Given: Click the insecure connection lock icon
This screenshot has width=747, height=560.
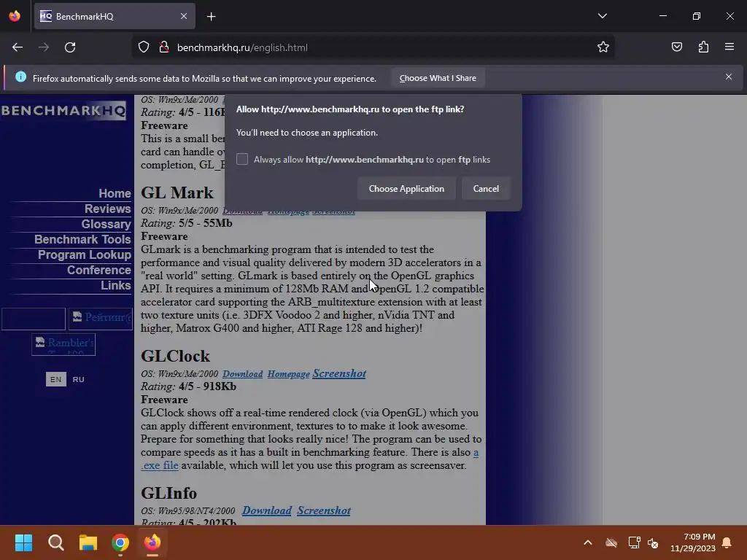Looking at the screenshot, I should coord(164,47).
